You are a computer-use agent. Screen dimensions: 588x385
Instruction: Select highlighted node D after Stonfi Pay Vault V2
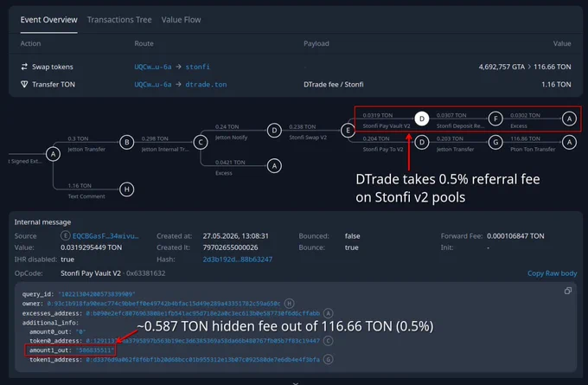coord(422,119)
